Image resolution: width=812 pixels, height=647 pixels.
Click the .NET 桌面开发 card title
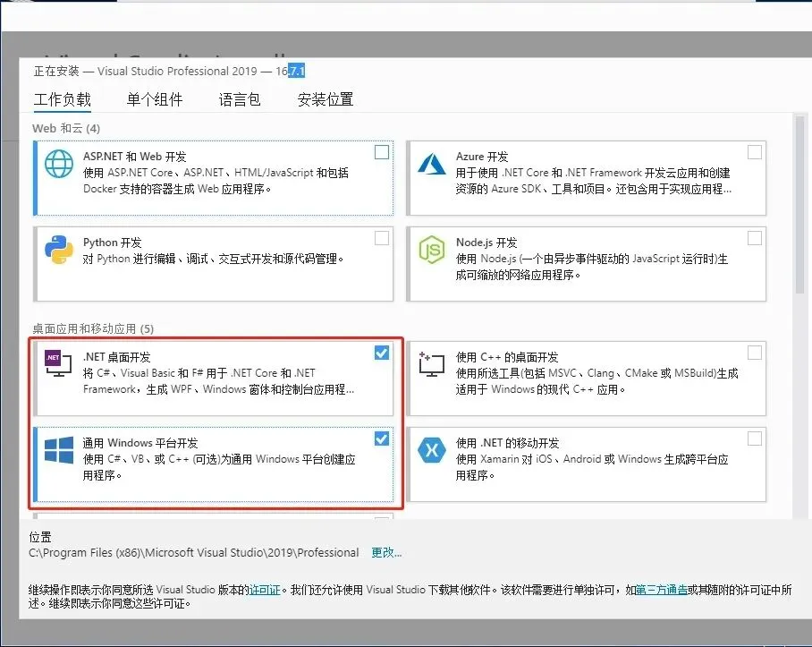(x=116, y=357)
